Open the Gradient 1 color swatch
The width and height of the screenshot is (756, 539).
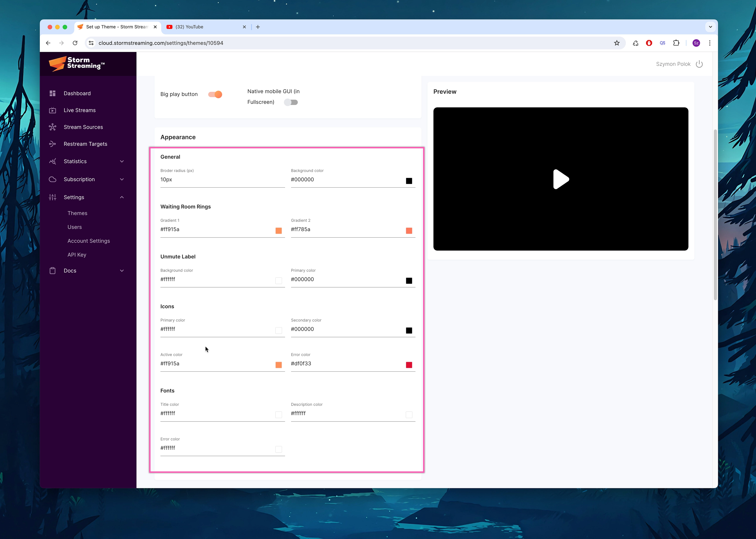278,230
